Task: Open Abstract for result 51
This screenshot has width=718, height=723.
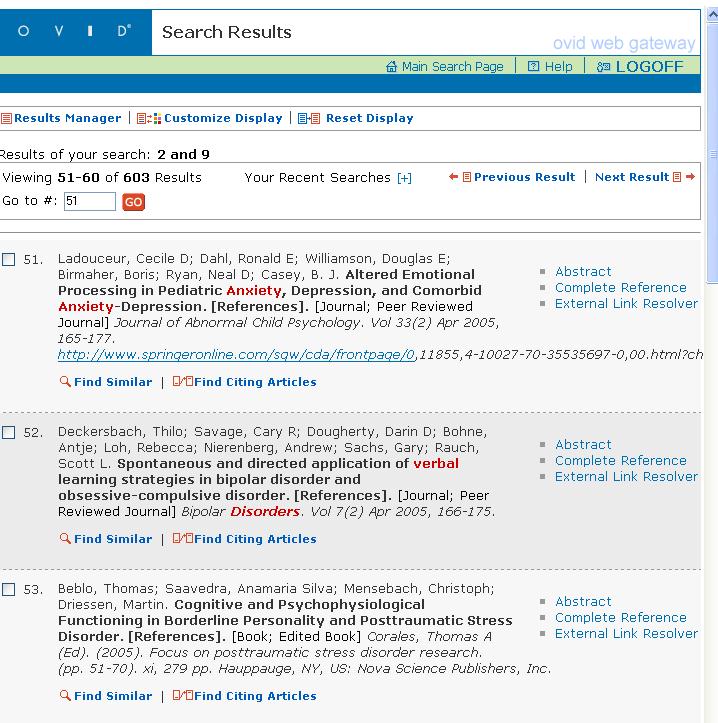Action: pyautogui.click(x=583, y=271)
